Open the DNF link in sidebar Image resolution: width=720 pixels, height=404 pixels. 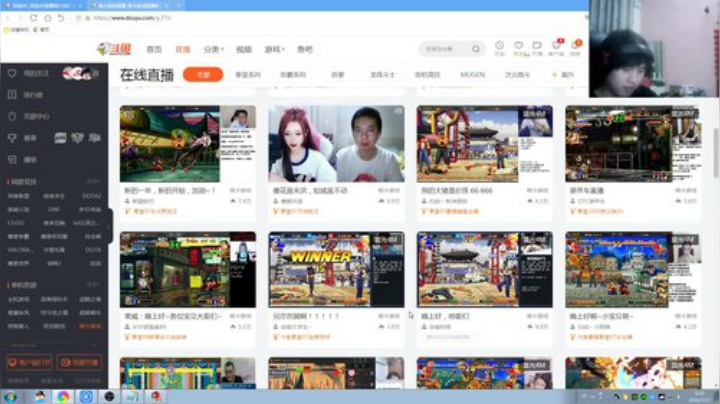[x=54, y=209]
